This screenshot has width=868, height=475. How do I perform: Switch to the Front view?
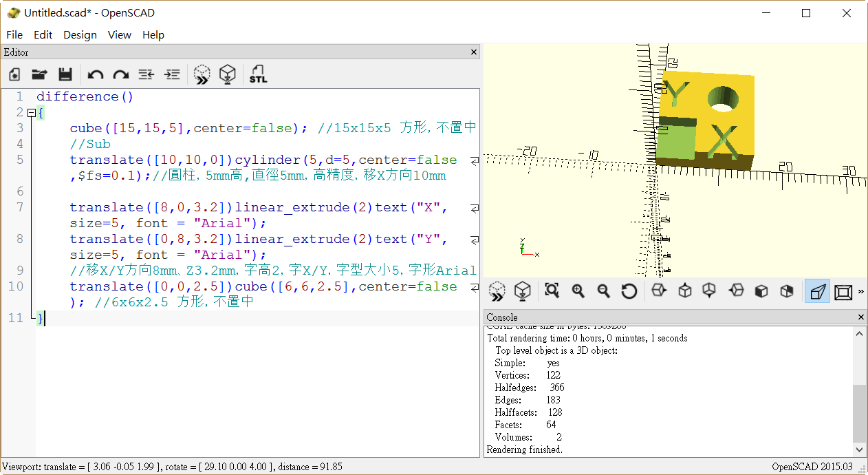tap(761, 291)
